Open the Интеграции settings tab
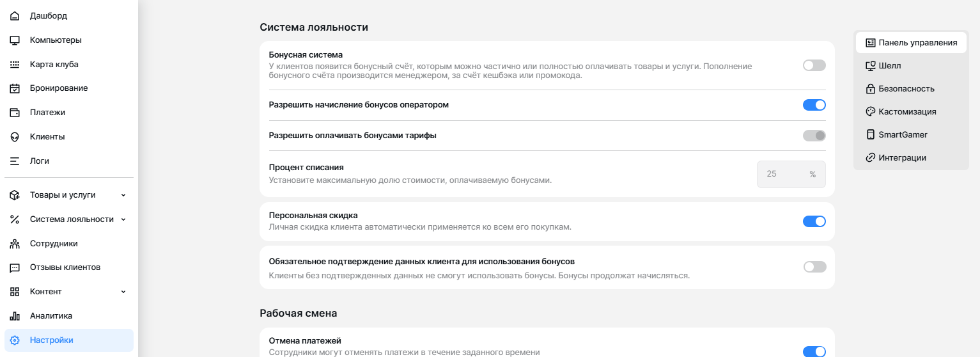This screenshot has height=357, width=980. [x=911, y=157]
